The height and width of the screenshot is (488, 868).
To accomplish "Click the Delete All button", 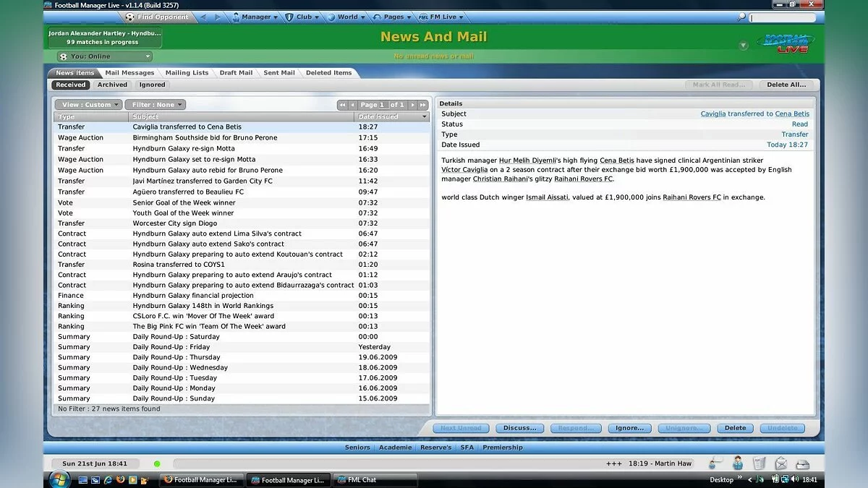I will point(786,85).
